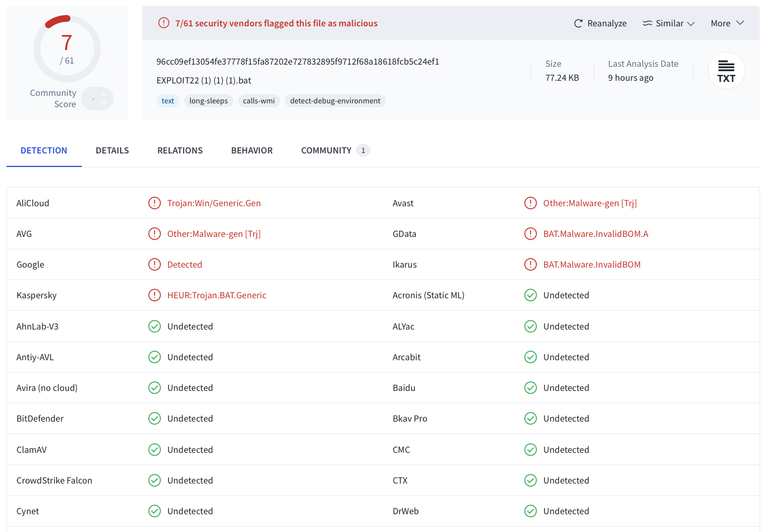Image resolution: width=766 pixels, height=532 pixels.
Task: Click Google's Detected result text
Action: [185, 264]
